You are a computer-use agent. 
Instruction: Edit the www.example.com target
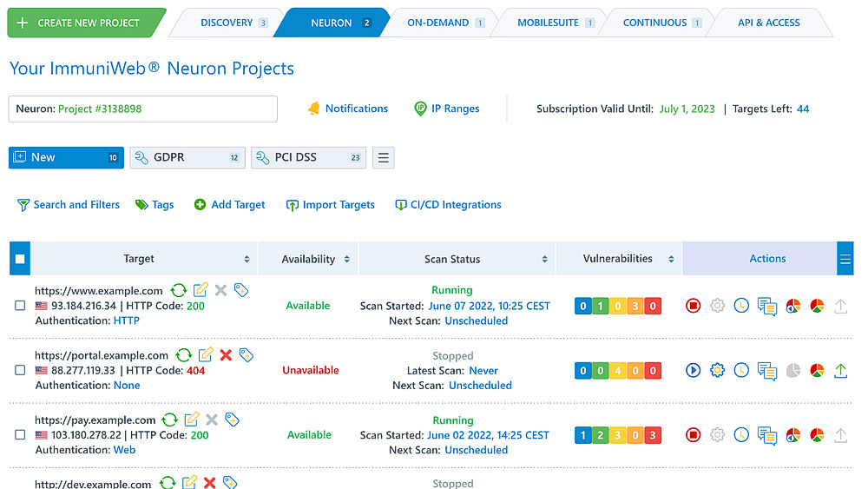201,290
